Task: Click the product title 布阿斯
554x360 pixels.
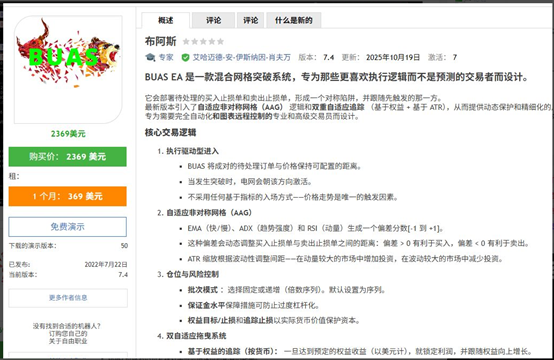Action: (160, 41)
